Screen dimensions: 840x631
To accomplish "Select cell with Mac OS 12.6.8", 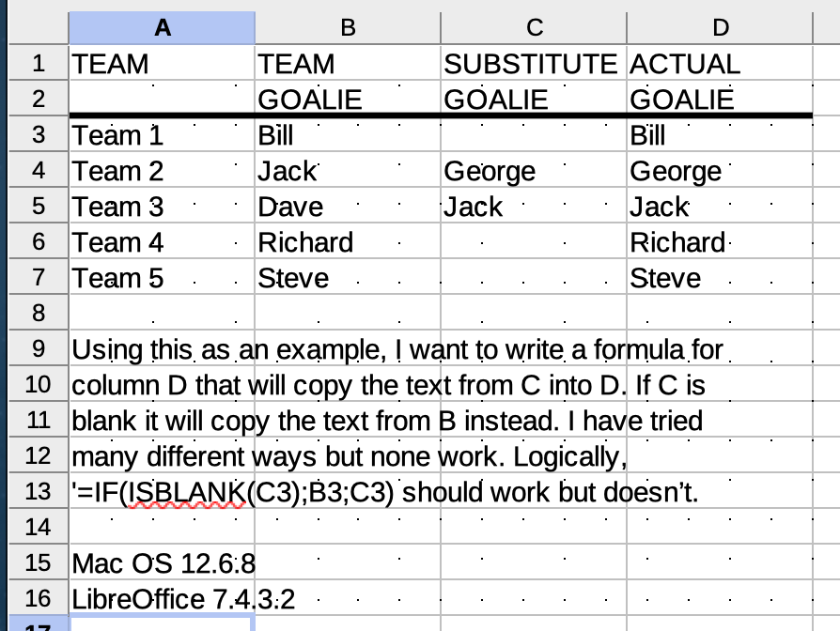I will point(162,562).
